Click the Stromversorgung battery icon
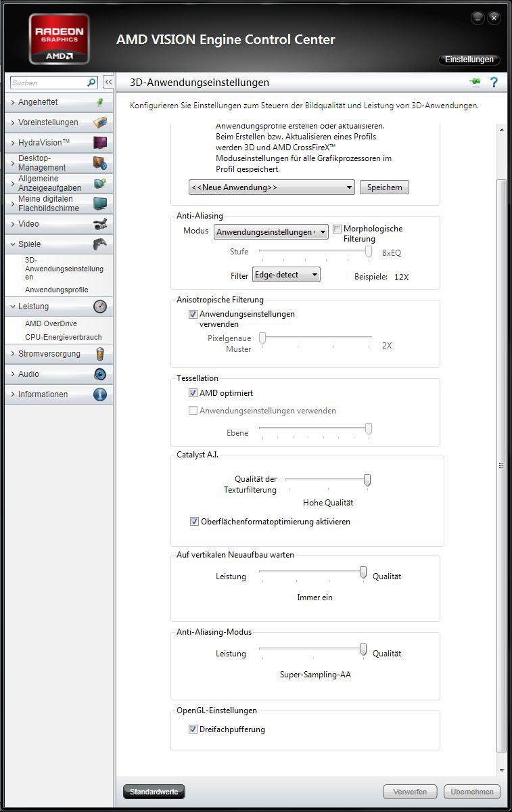The height and width of the screenshot is (812, 512). (x=100, y=354)
